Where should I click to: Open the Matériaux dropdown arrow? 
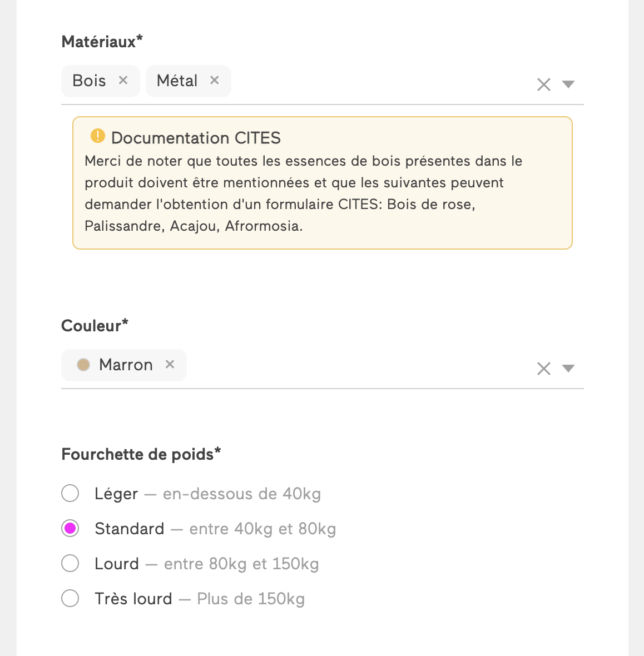pos(568,85)
